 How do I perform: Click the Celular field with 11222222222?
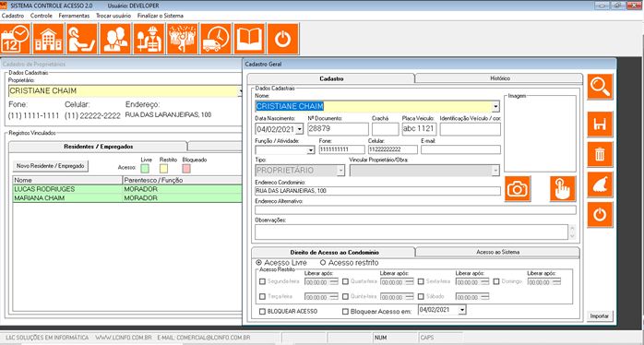coord(393,149)
